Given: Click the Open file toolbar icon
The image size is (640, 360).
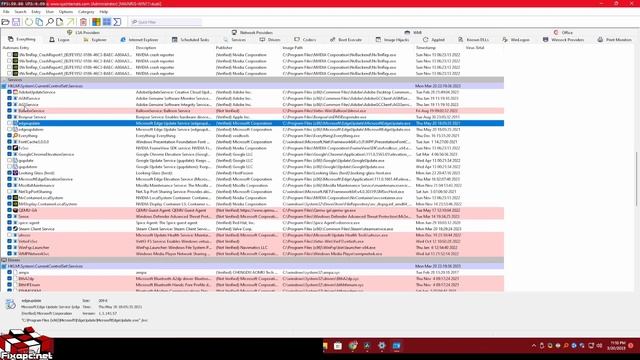Looking at the screenshot, I should pos(5,22).
